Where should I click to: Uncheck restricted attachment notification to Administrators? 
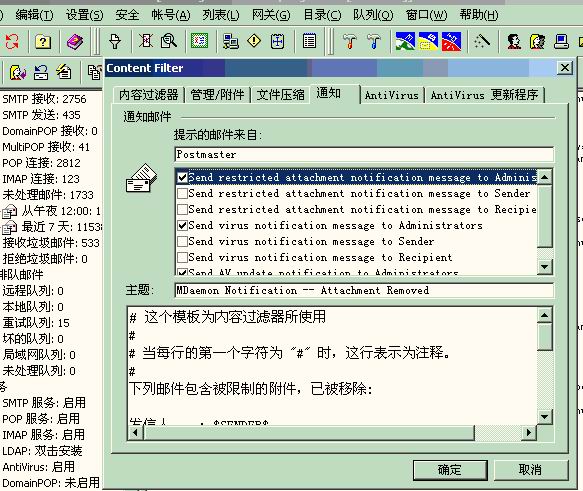182,177
